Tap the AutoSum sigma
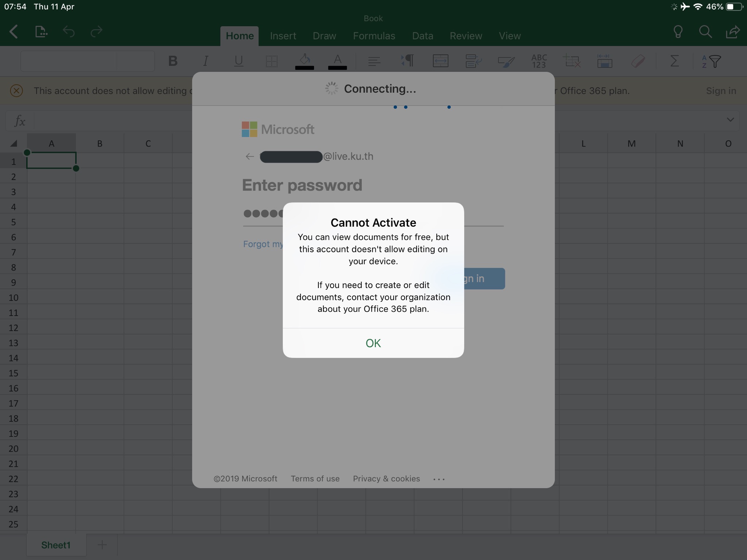This screenshot has height=560, width=747. (674, 61)
